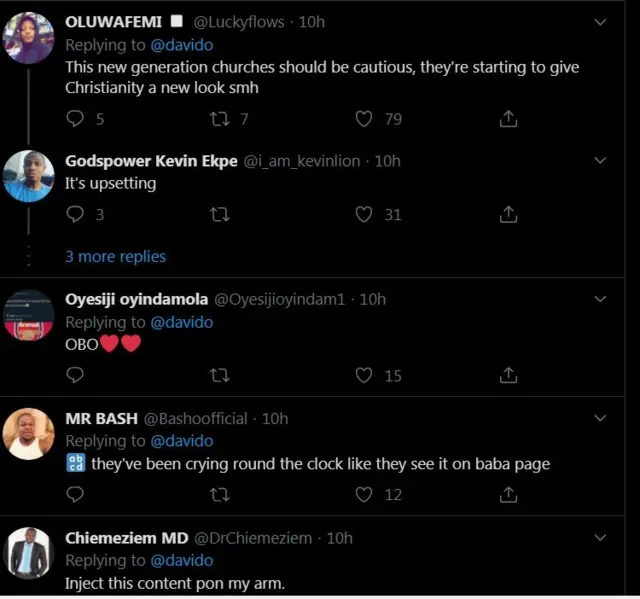
Task: Like MR BASH's tweet with 12 likes
Action: [x=365, y=494]
